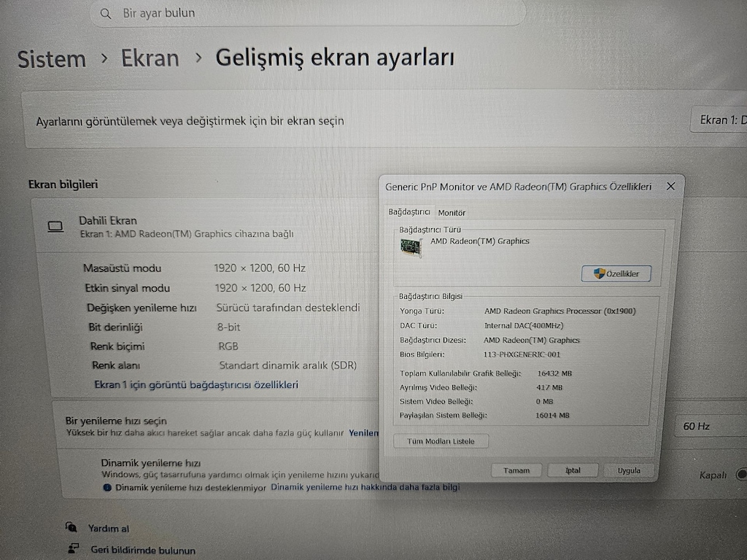
Task: Confirm with the Tamam button
Action: tap(516, 470)
